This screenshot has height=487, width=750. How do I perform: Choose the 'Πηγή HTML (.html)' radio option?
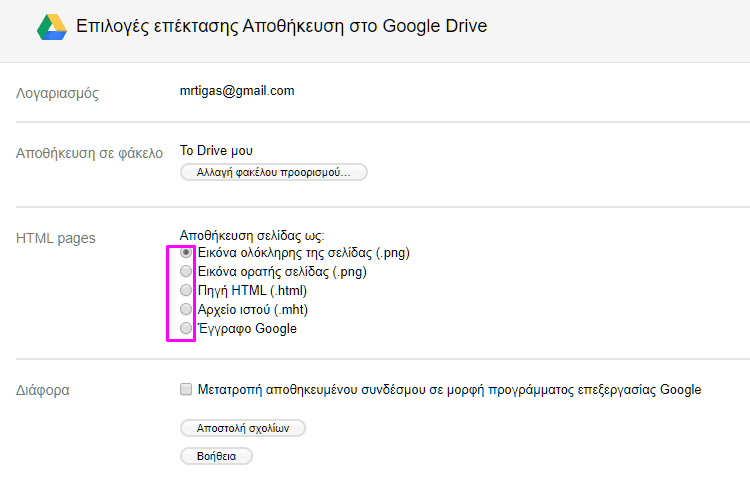(x=186, y=290)
